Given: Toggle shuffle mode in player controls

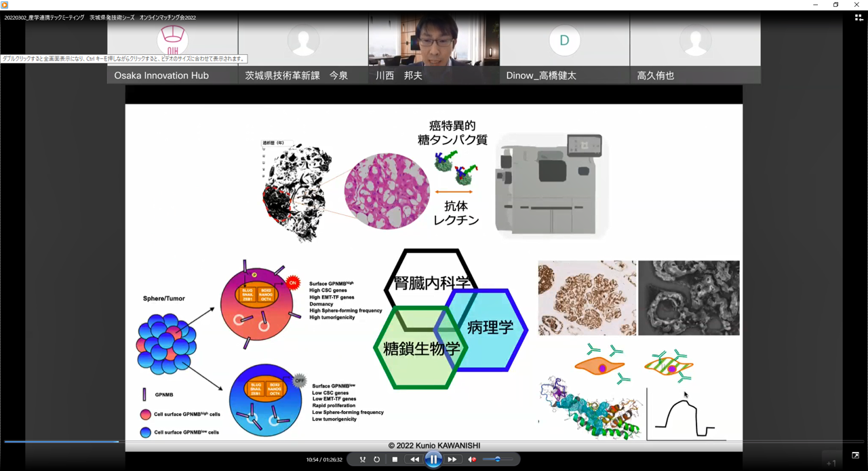Looking at the screenshot, I should pyautogui.click(x=362, y=459).
